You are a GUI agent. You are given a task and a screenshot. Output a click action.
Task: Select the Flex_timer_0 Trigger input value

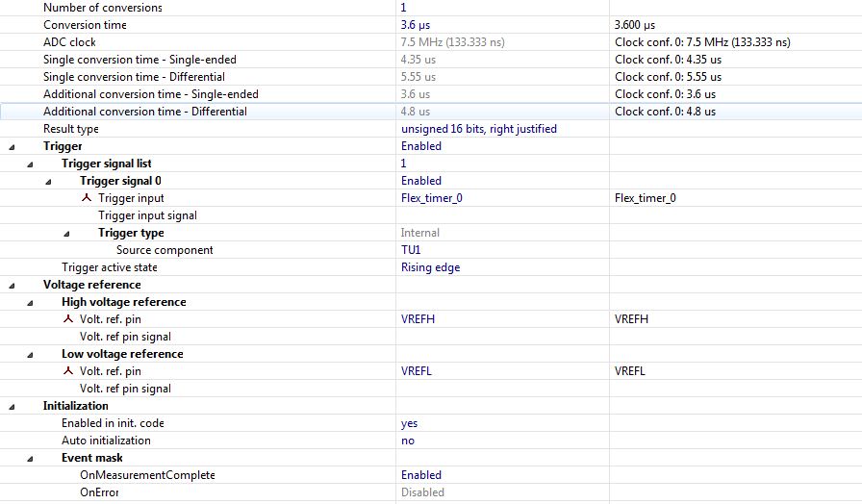pyautogui.click(x=433, y=198)
